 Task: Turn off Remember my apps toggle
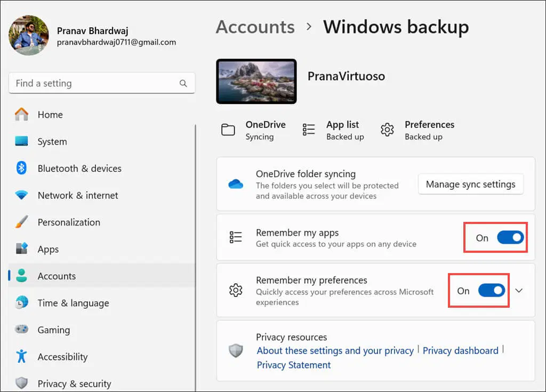coord(510,238)
